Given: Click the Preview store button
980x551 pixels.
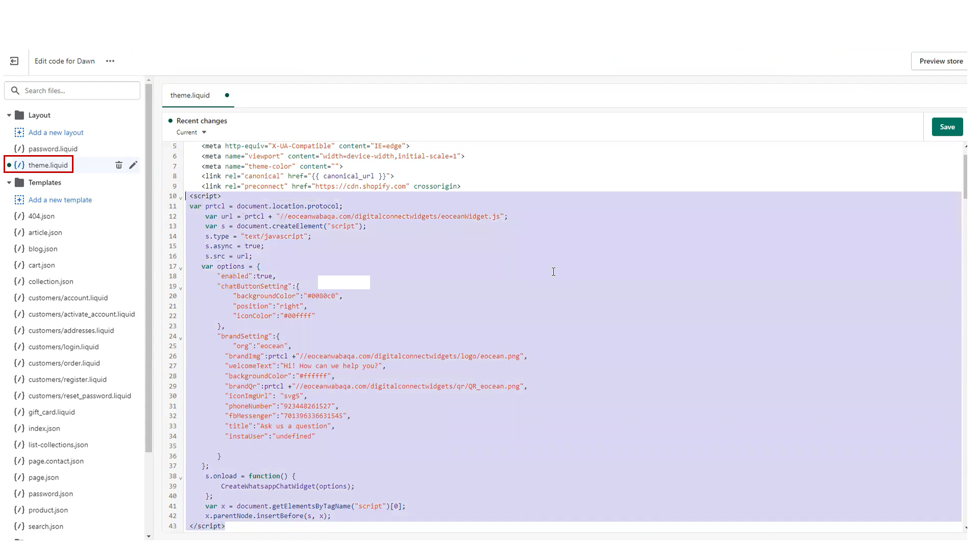Looking at the screenshot, I should [x=940, y=61].
